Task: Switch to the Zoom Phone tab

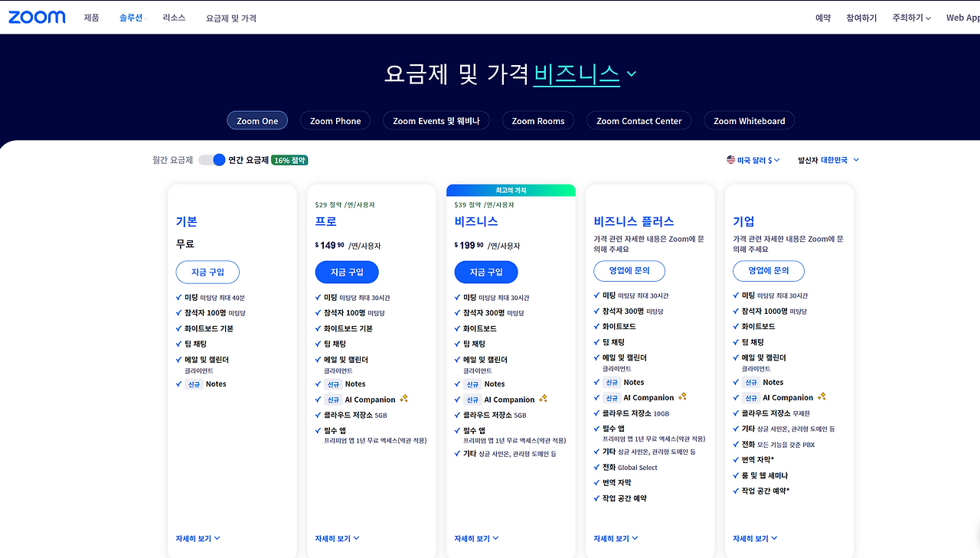Action: point(335,121)
